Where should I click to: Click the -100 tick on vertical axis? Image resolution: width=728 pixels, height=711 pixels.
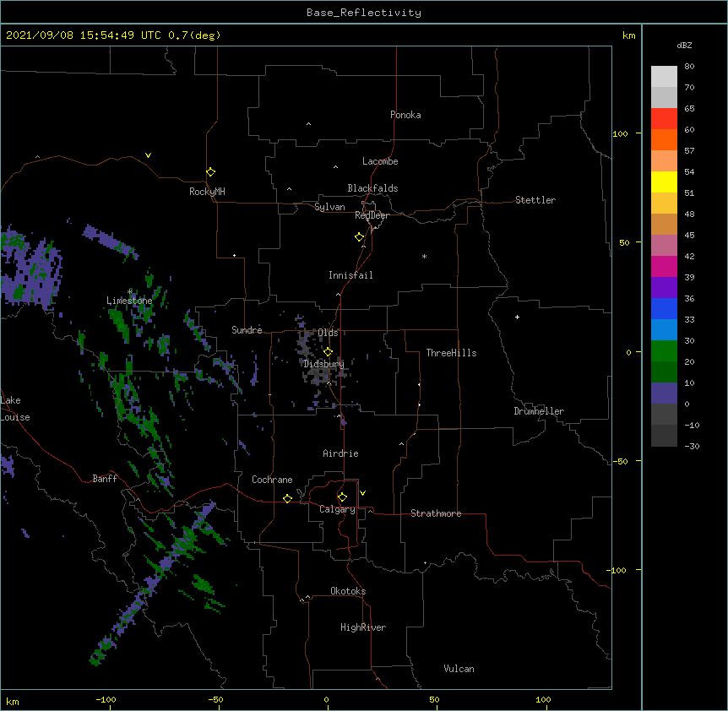(617, 570)
